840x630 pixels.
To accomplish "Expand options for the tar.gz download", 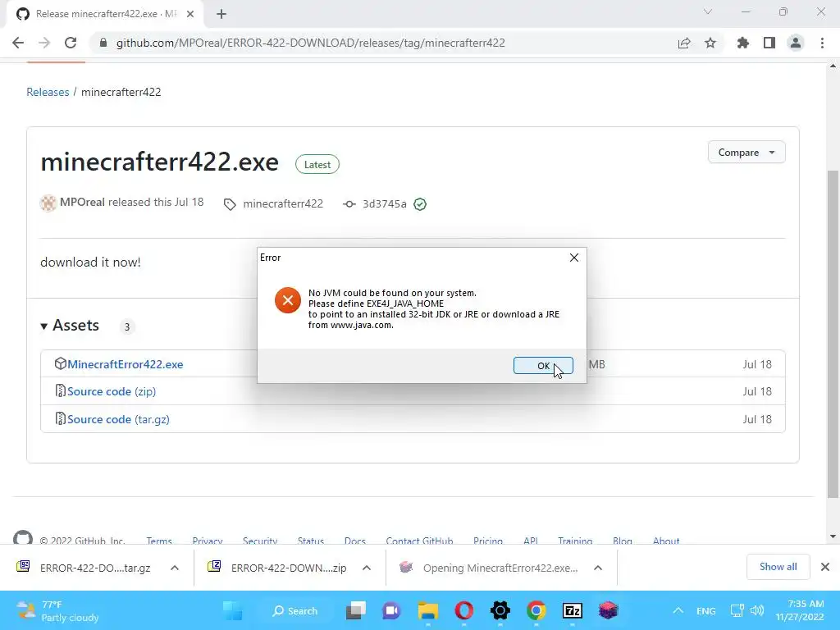I will click(175, 568).
